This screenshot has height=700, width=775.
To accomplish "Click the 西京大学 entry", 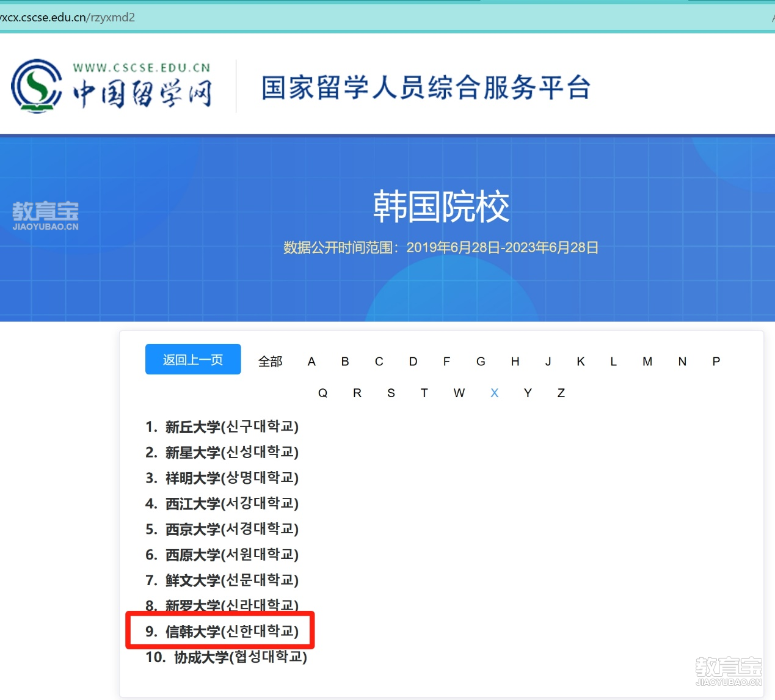I will 222,529.
